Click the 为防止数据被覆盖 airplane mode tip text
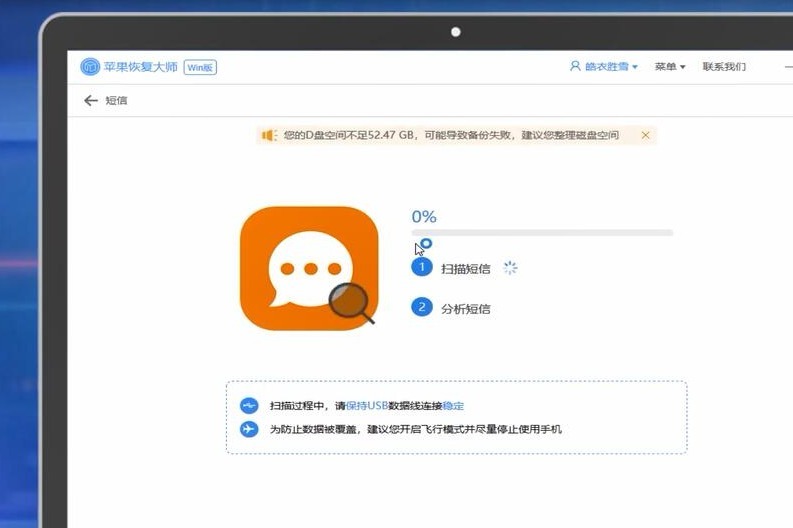793x528 pixels. pyautogui.click(x=416, y=429)
